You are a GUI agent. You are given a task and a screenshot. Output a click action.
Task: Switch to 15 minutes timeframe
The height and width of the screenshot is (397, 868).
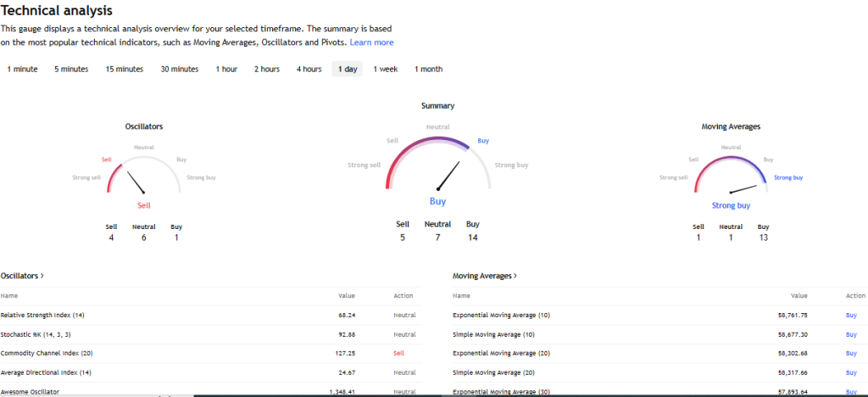pyautogui.click(x=125, y=70)
